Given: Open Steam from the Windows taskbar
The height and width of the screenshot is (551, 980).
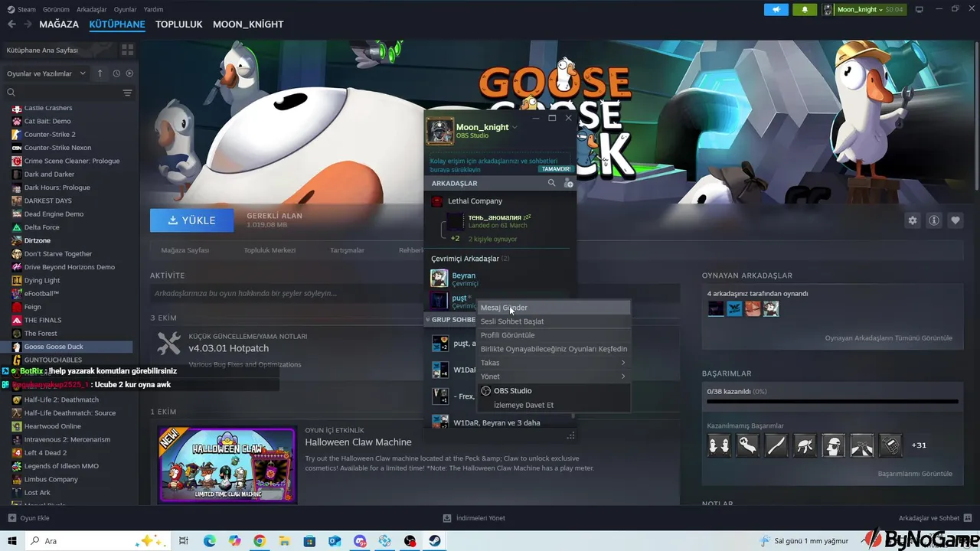Looking at the screenshot, I should pos(435,541).
